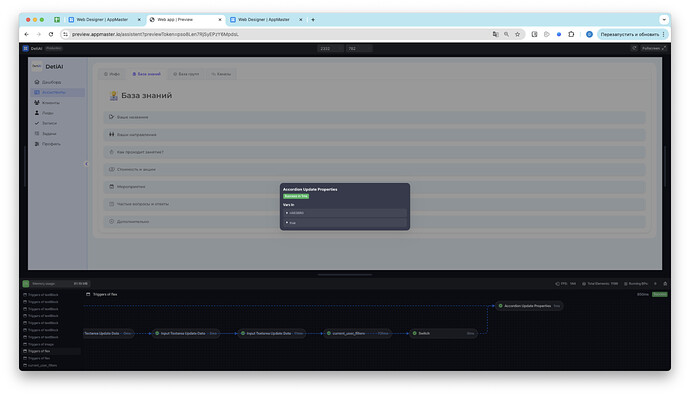The image size is (690, 396).
Task: Click Перезапустить и обновить button
Action: 630,34
